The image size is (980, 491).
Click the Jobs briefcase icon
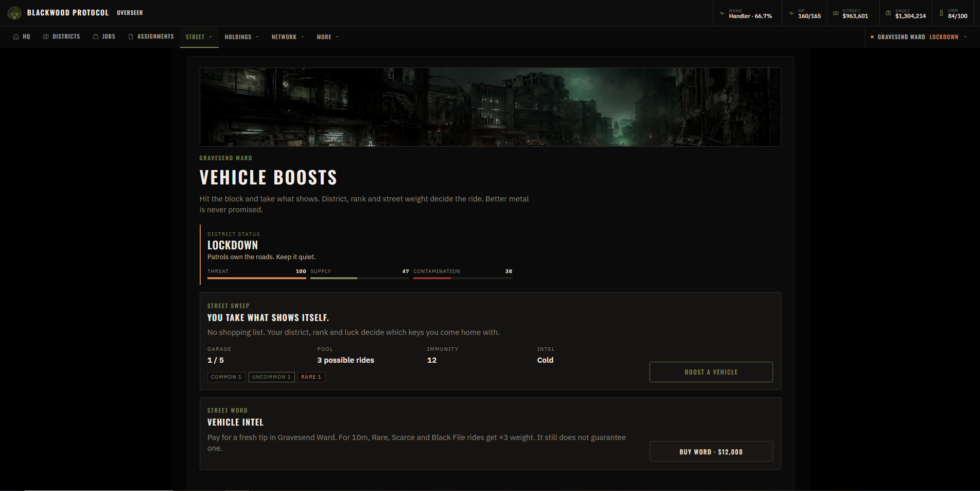96,37
